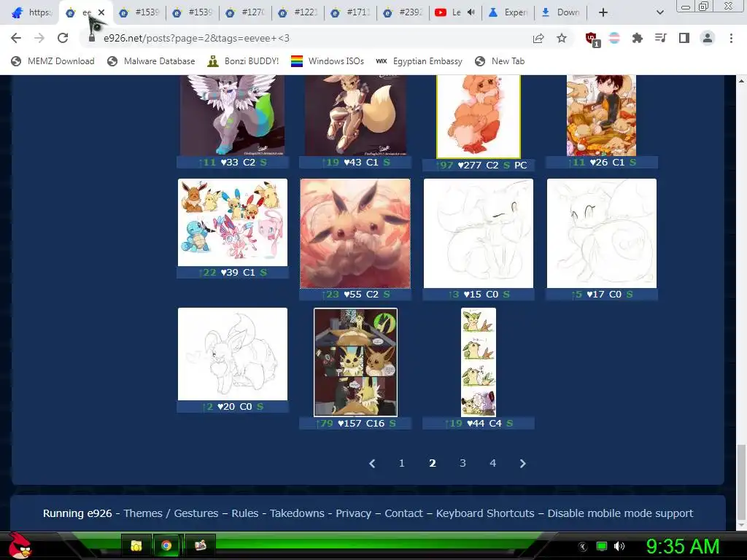
Task: Open the two-Eevee pink artwork thumbnail
Action: [x=355, y=233]
